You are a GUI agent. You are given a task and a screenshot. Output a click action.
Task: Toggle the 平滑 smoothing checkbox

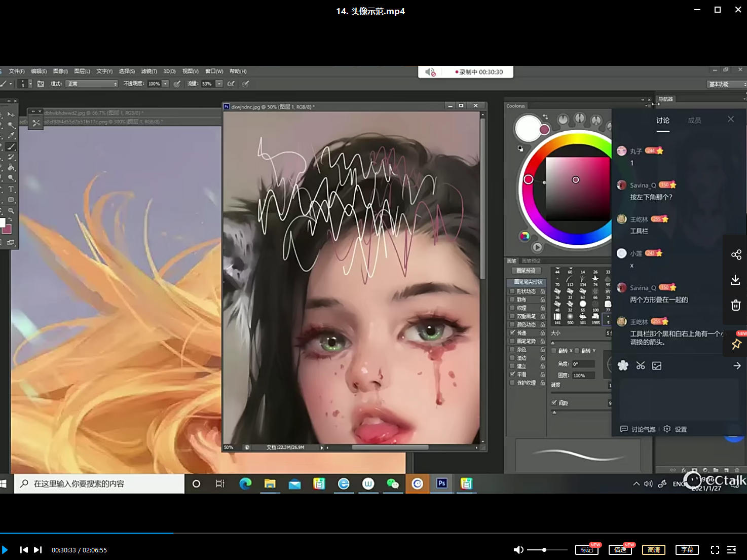tap(512, 375)
